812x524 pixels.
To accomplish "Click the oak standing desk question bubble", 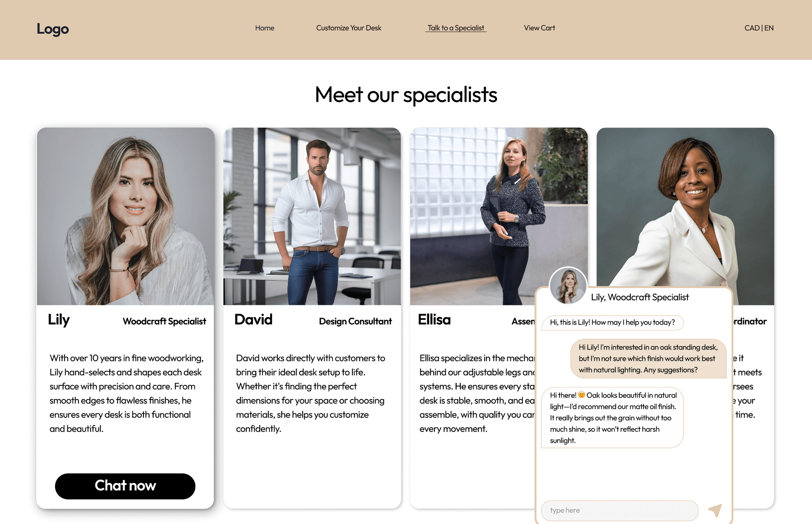I will [x=648, y=359].
